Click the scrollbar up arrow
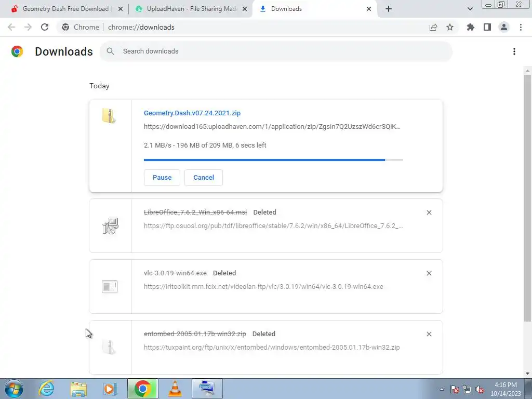Screen dimensions: 532x399 [x=527, y=71]
